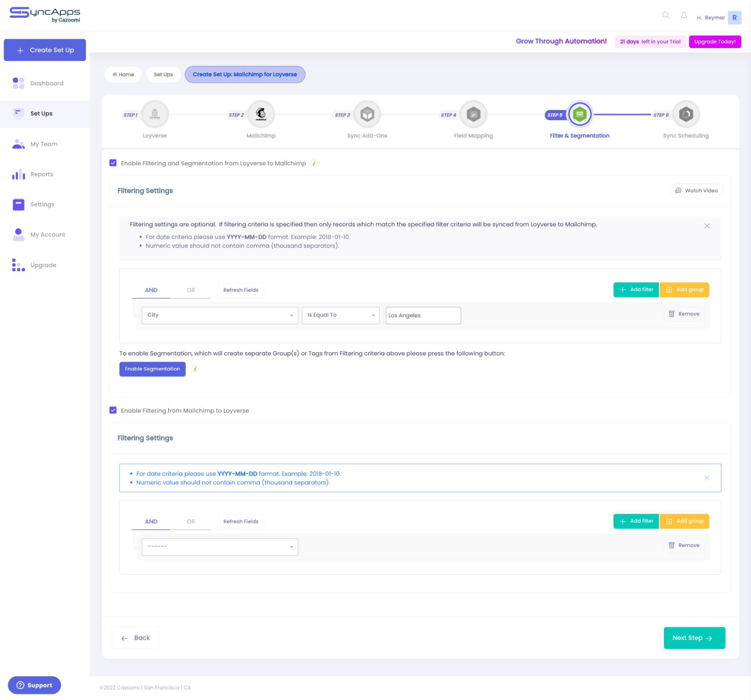
Task: Open My Team sidebar item
Action: 45,144
